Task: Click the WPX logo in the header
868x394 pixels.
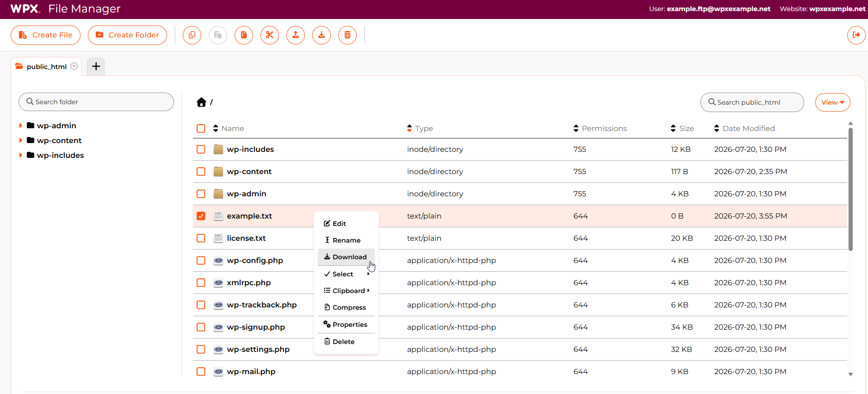Action: [x=25, y=9]
